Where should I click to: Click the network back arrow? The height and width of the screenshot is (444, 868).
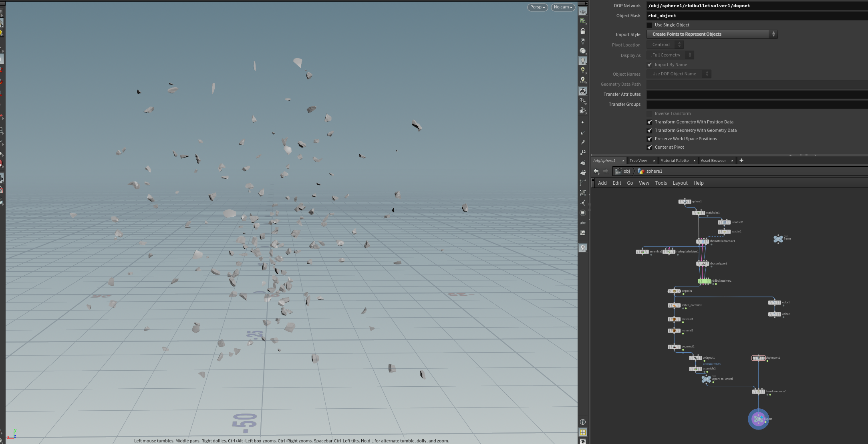click(596, 171)
